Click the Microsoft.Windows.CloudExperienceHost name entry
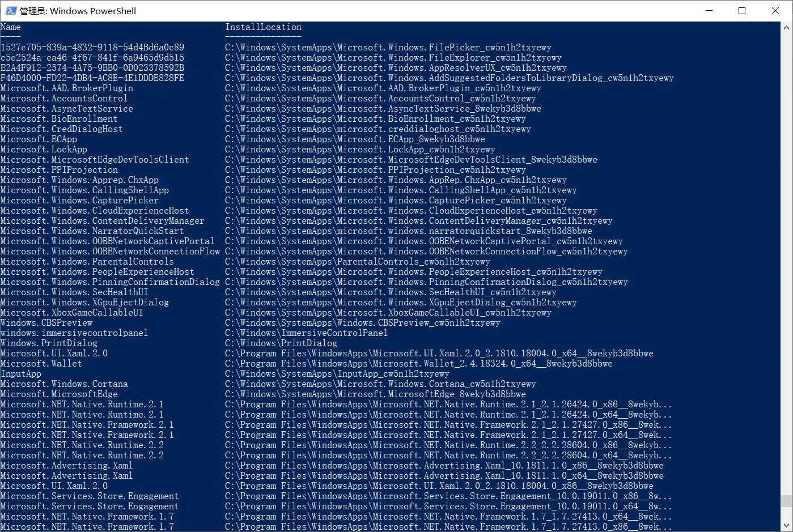This screenshot has height=532, width=793. 95,211
